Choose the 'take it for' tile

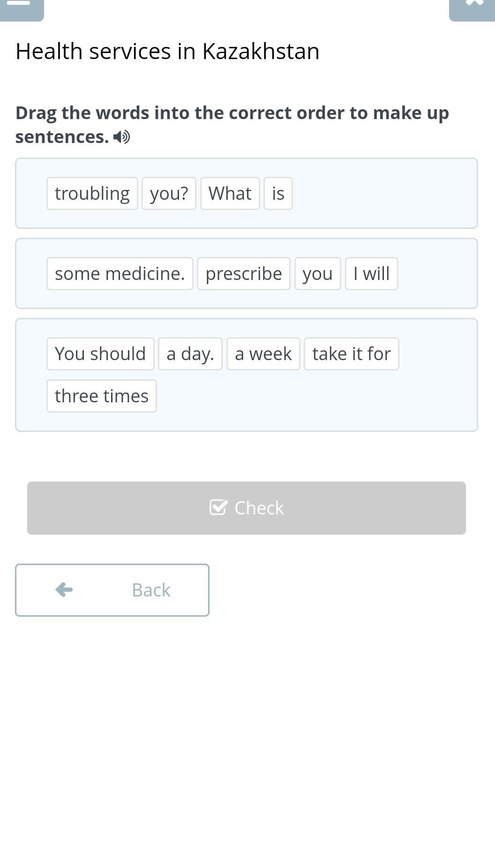351,354
